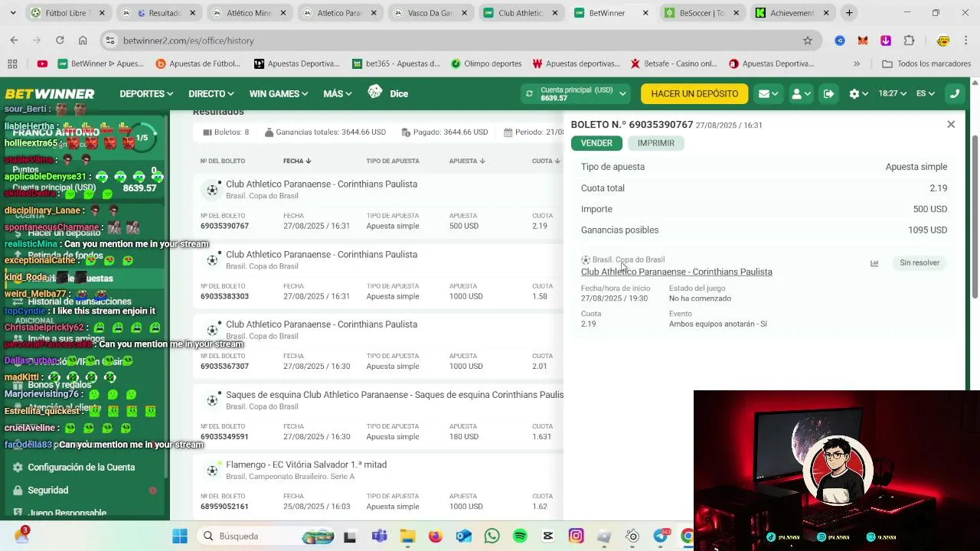Select bet row 69035367307
The width and height of the screenshot is (980, 551).
pyautogui.click(x=377, y=346)
